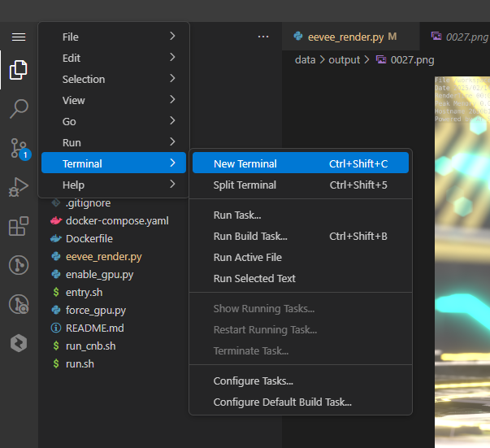Click breadcrumb chevron after data

click(322, 59)
